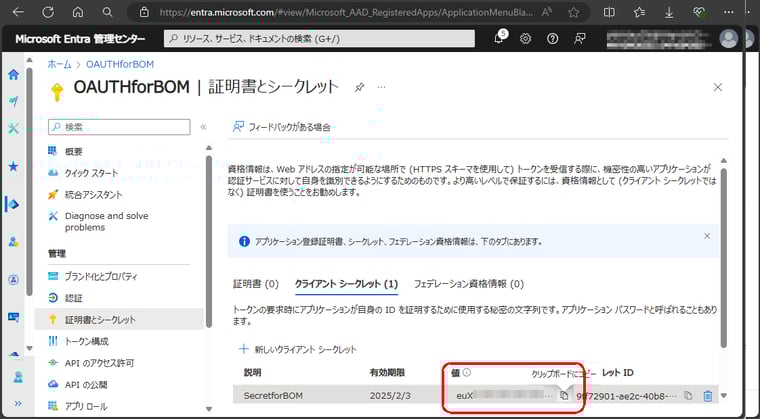Screen dimensions: 760x419
Task: Collapse the resource menu with « icon
Action: click(x=204, y=127)
